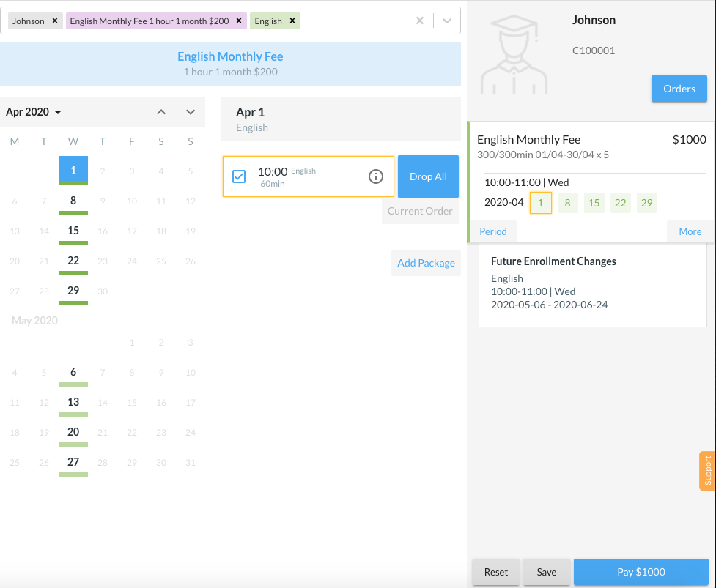Image resolution: width=716 pixels, height=588 pixels.
Task: Click the session date 22 chip
Action: click(620, 203)
